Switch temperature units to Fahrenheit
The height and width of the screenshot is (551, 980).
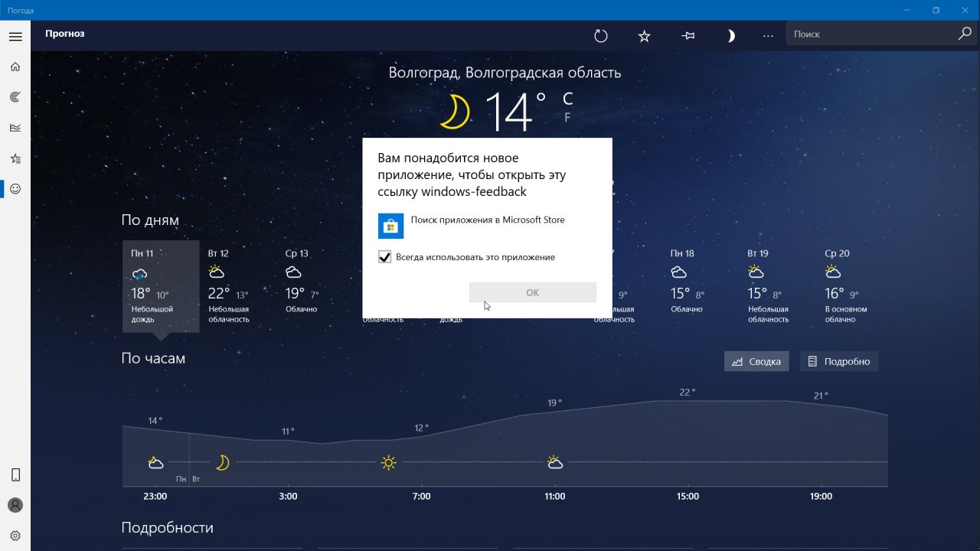567,117
